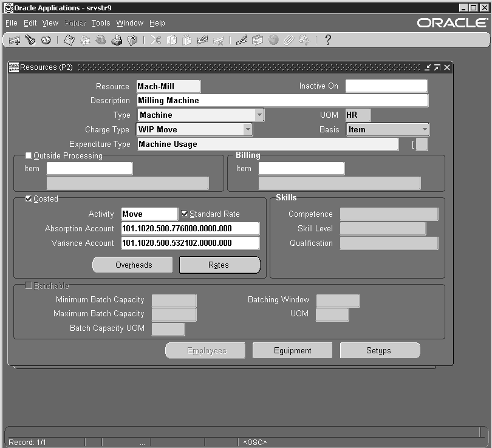
Task: Open the Window menu
Action: click(129, 23)
